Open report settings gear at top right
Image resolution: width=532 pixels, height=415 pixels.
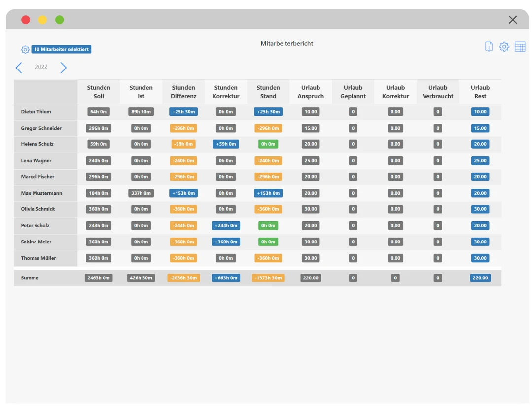tap(504, 47)
